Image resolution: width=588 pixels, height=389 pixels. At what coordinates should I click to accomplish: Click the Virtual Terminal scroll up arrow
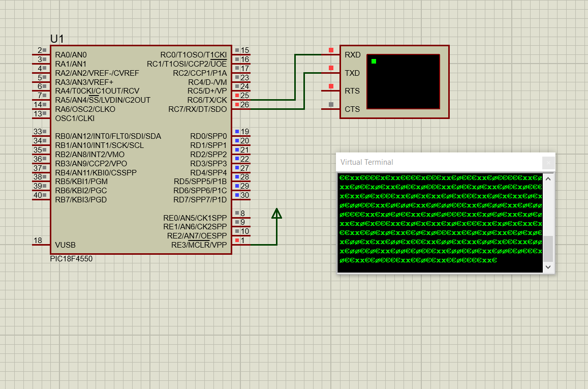548,179
